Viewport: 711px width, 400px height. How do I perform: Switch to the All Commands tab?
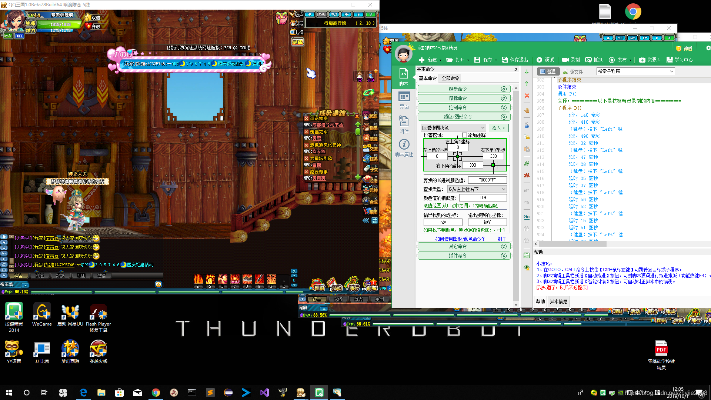[x=451, y=77]
